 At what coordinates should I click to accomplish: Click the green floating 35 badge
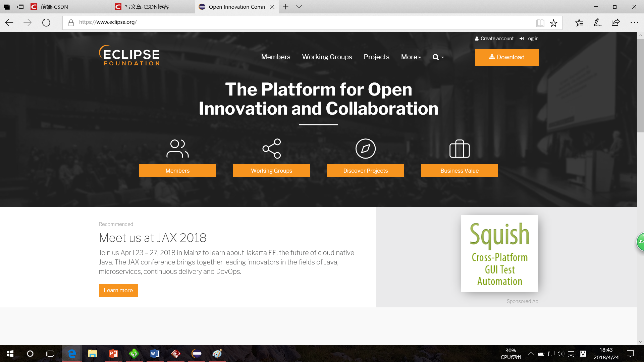pyautogui.click(x=640, y=241)
